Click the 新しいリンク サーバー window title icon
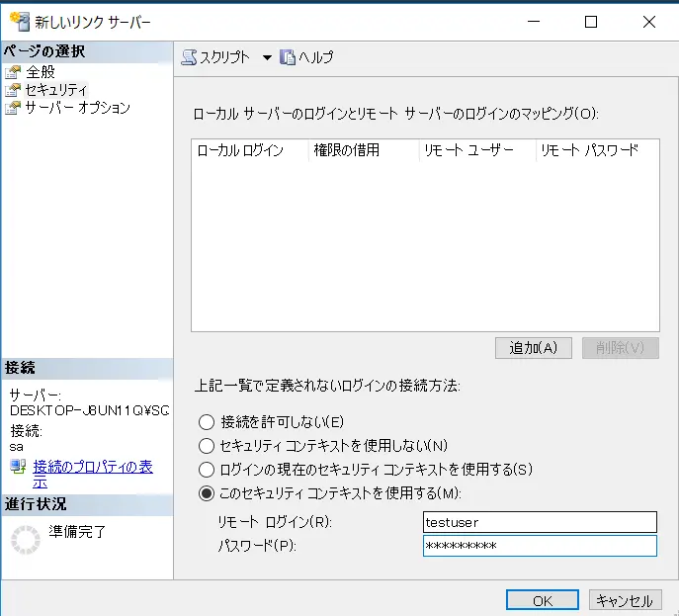The image size is (679, 616). click(20, 21)
